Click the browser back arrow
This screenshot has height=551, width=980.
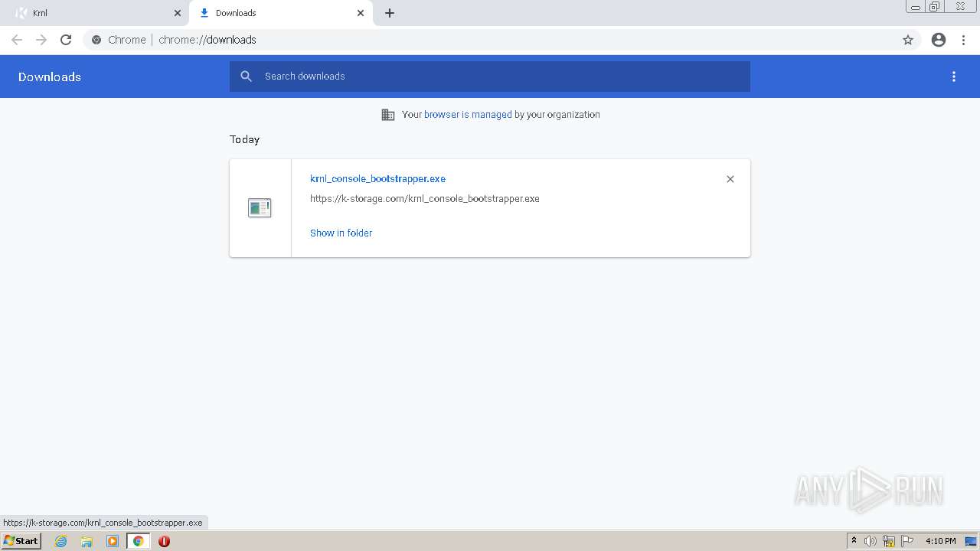[x=17, y=40]
